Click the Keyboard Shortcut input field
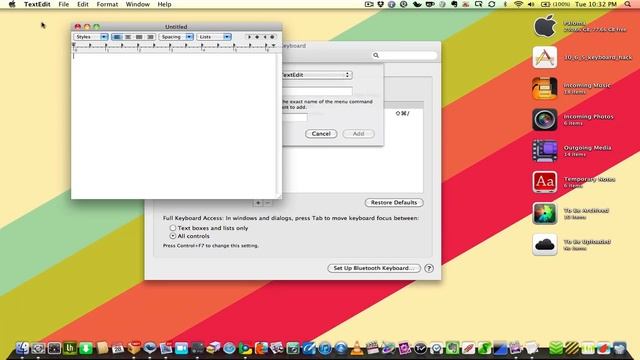 295,118
